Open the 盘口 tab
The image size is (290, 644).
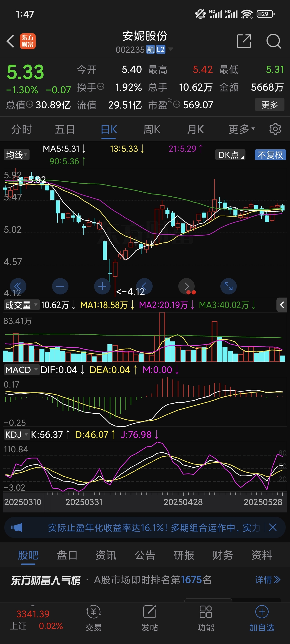coord(67,555)
